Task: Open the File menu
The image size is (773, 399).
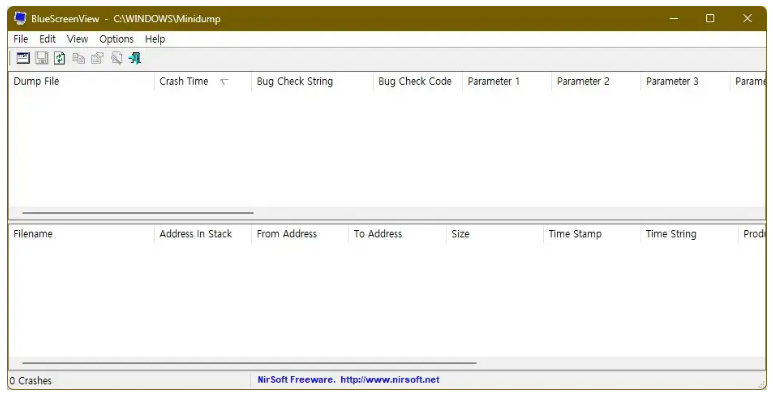Action: (x=21, y=39)
